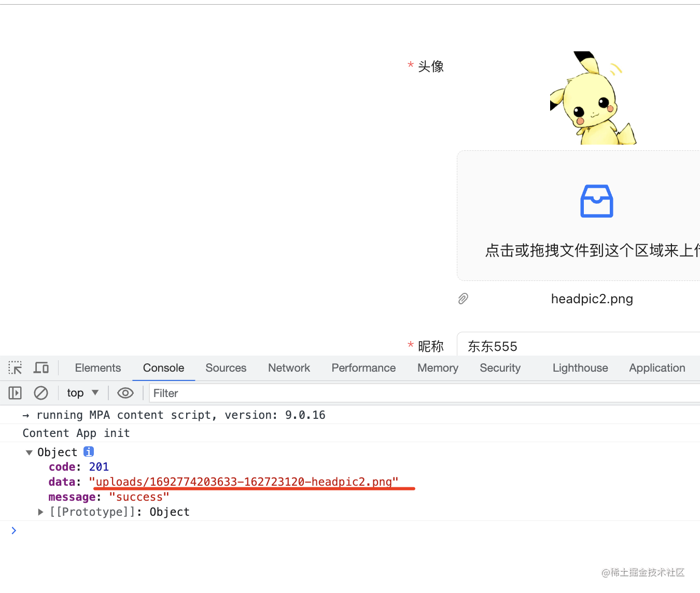Open the top context dropdown

coord(82,393)
